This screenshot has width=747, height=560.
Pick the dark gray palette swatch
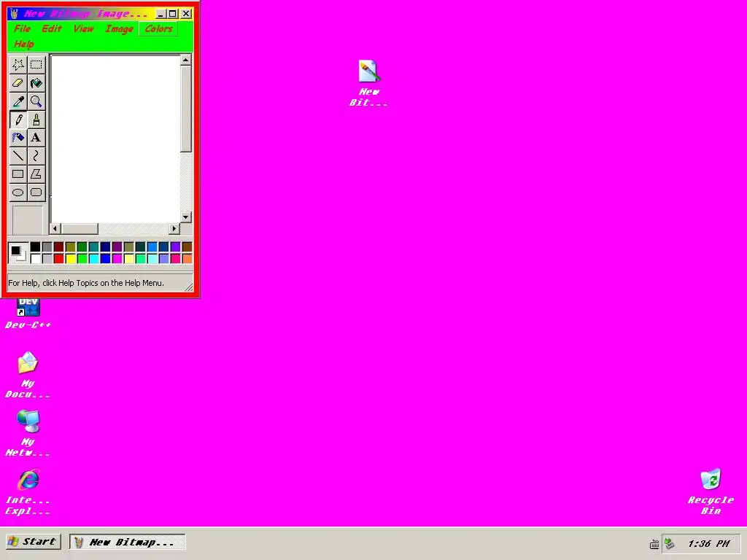(47, 246)
